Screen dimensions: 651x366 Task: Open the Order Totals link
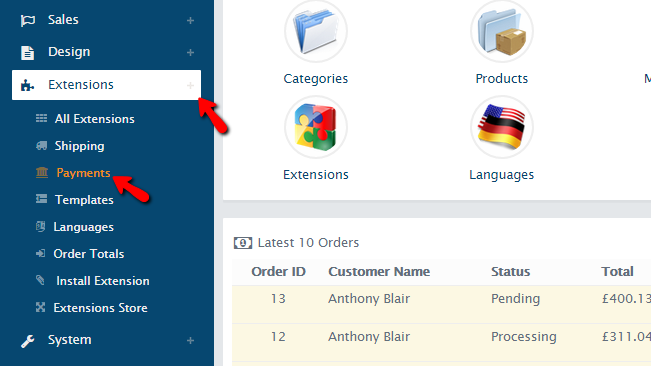[x=89, y=254]
